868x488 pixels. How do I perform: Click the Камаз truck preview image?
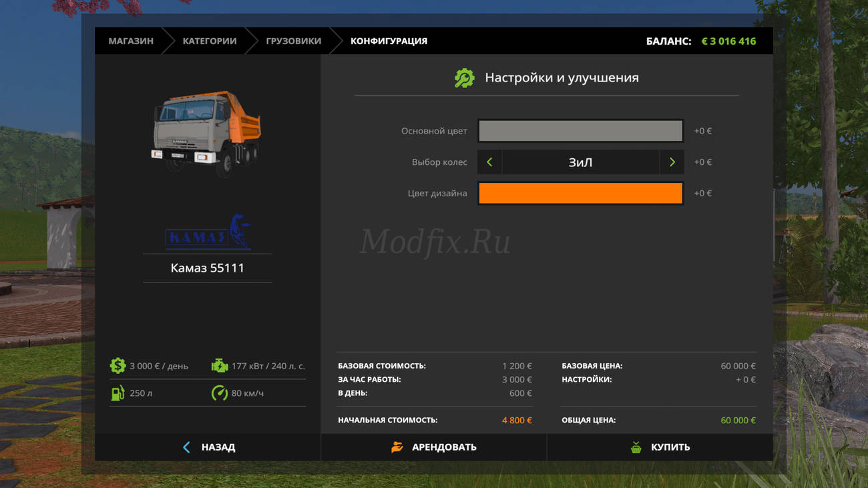click(207, 133)
